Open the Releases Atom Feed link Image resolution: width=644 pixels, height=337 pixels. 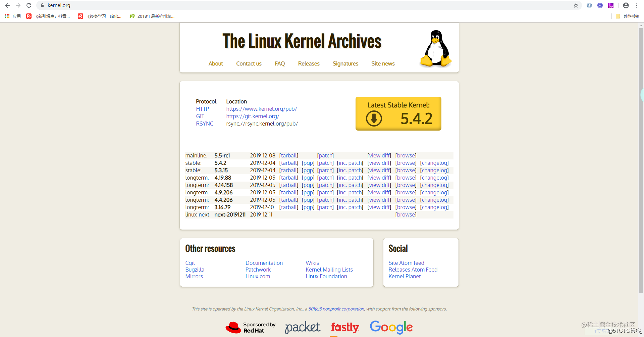[x=413, y=270]
